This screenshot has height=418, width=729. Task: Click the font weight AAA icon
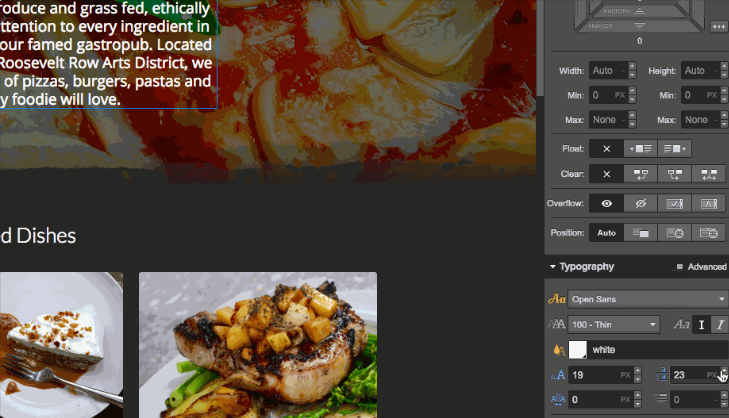(557, 325)
